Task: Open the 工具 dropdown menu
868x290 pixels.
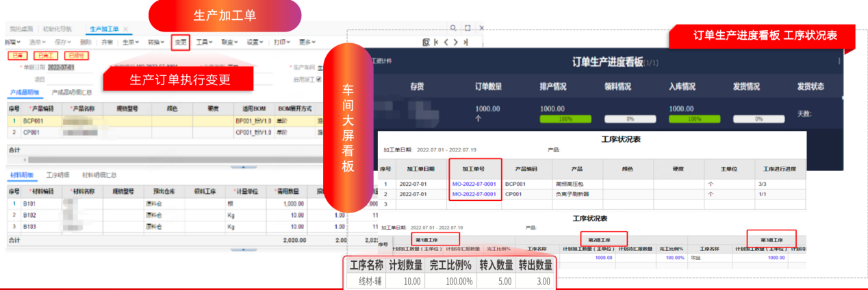Action: click(203, 42)
